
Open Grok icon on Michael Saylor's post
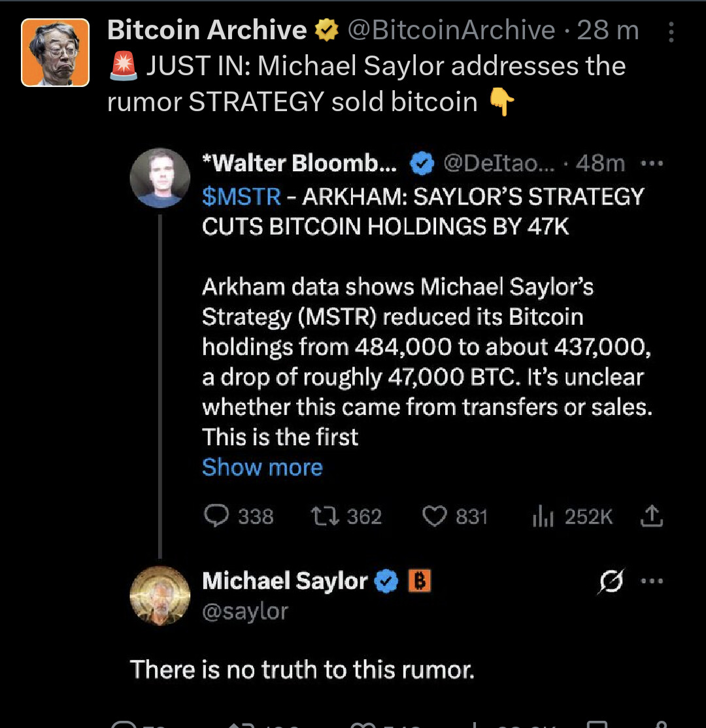611,581
